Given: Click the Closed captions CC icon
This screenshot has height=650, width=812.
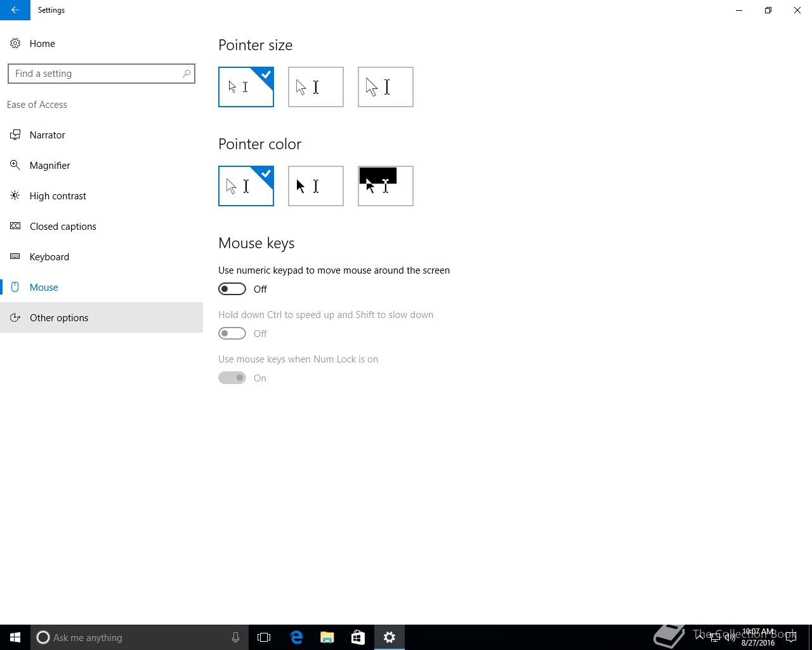Looking at the screenshot, I should [15, 226].
